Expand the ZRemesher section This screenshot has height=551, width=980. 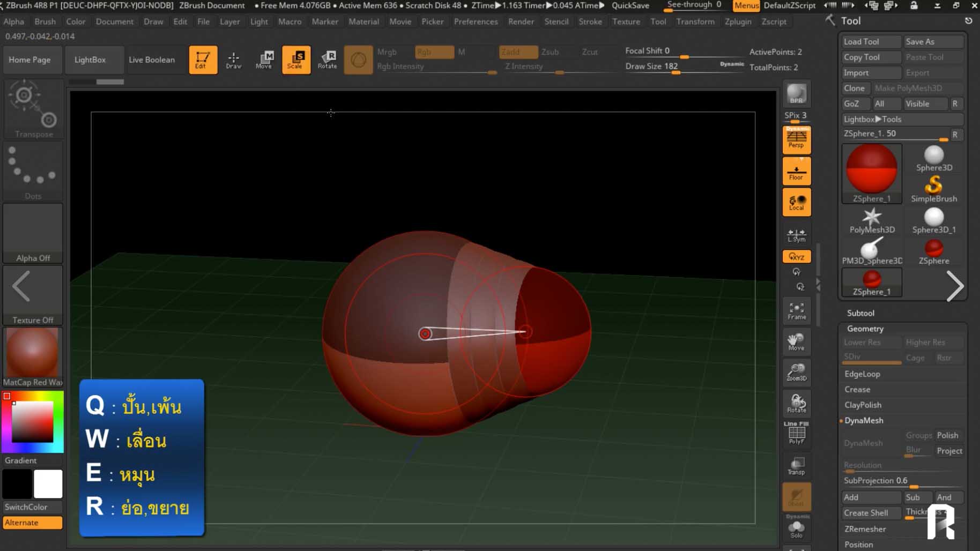click(x=865, y=529)
